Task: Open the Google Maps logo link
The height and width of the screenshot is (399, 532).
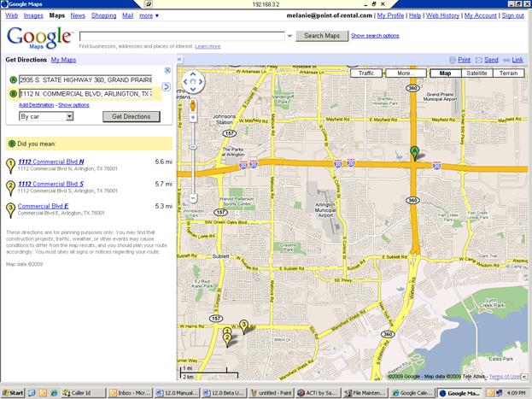Action: pos(39,38)
